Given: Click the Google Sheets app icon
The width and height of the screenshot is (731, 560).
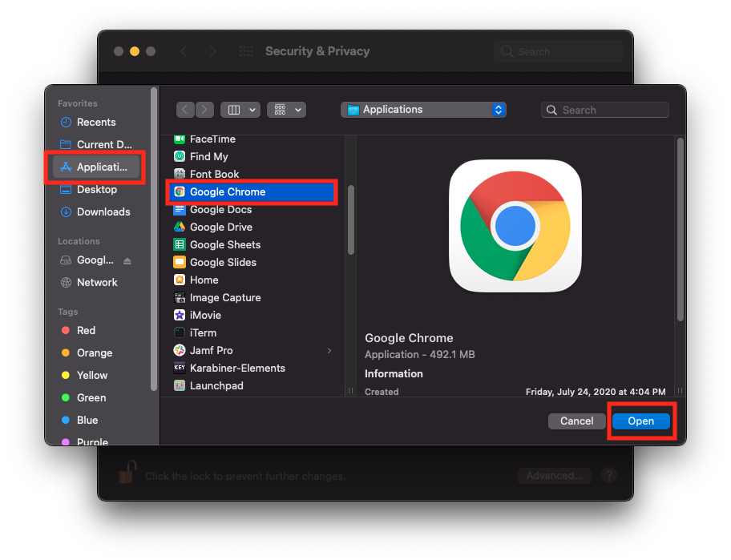Looking at the screenshot, I should pyautogui.click(x=180, y=244).
